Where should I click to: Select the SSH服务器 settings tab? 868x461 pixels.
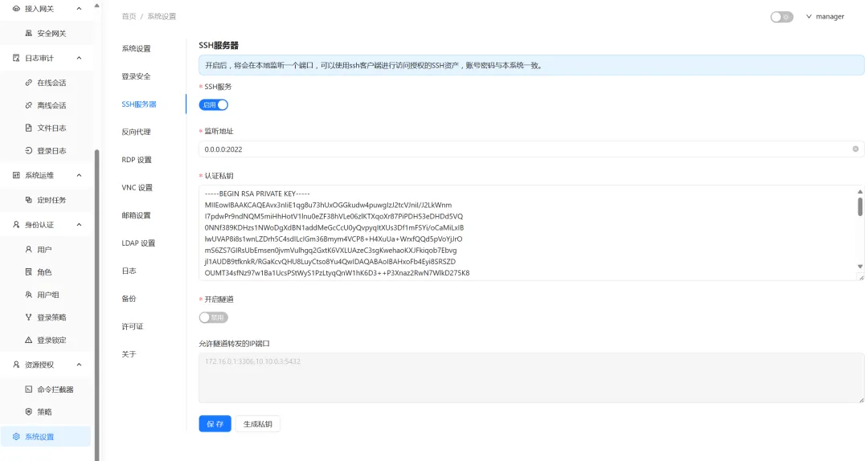coord(139,104)
